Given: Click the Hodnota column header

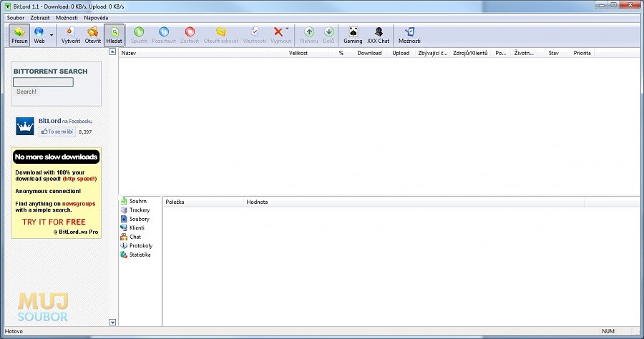Looking at the screenshot, I should [414, 202].
